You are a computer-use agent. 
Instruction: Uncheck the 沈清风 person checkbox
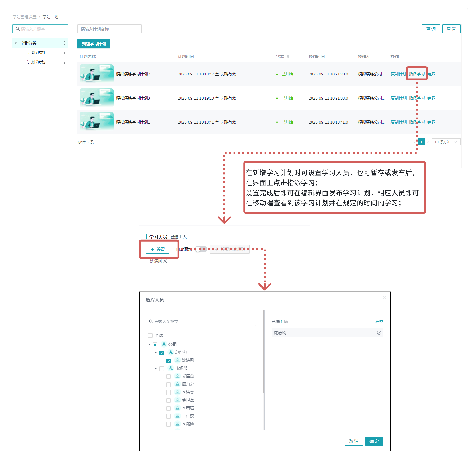[168, 360]
